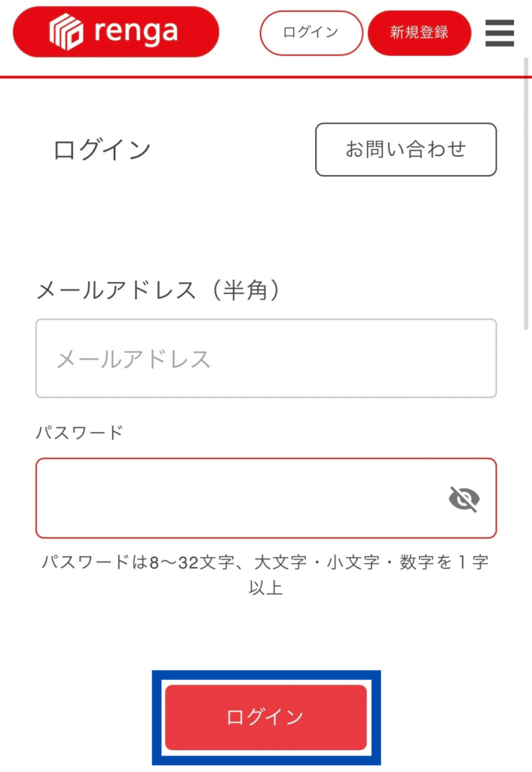
Task: Click the 以上 line of the hint
Action: coord(266,588)
